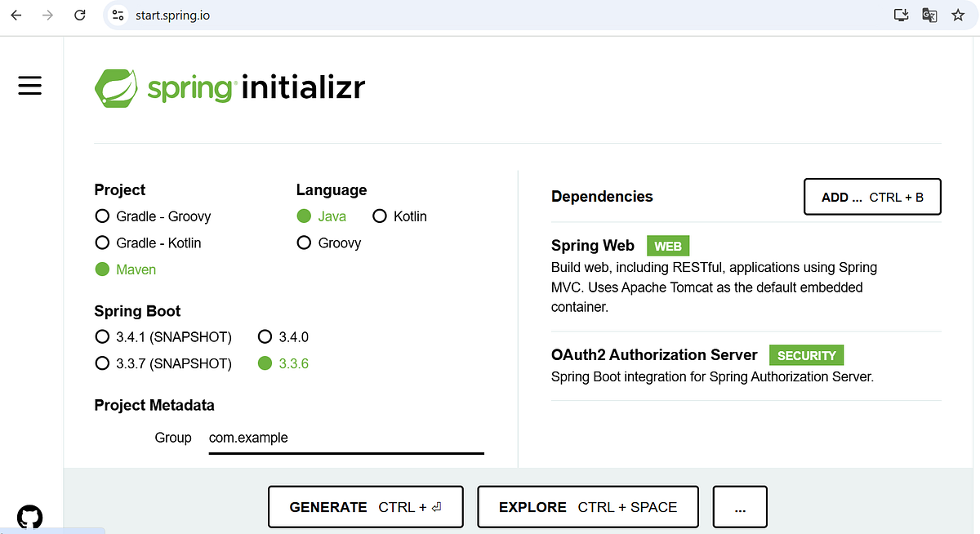Click the GitHub icon in sidebar
The image size is (980, 534).
tap(30, 517)
